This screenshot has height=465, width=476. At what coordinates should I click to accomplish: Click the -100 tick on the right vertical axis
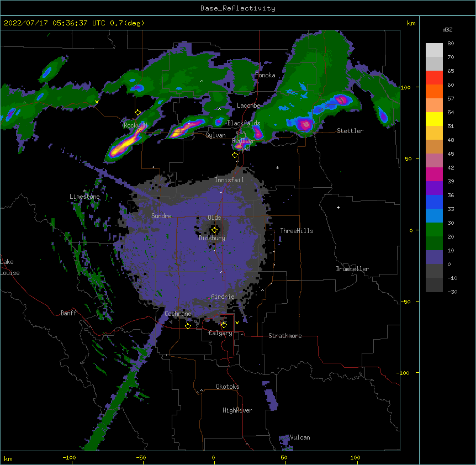404,373
